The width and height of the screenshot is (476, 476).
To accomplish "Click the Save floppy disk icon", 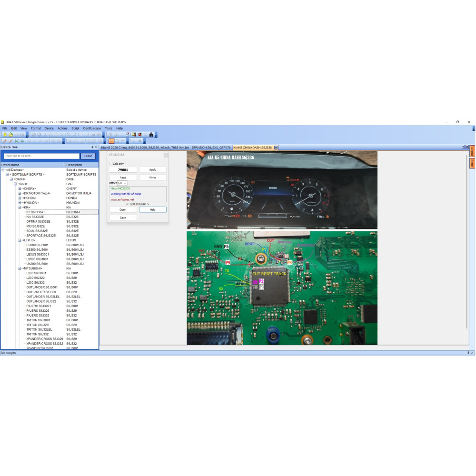I will tap(17, 135).
